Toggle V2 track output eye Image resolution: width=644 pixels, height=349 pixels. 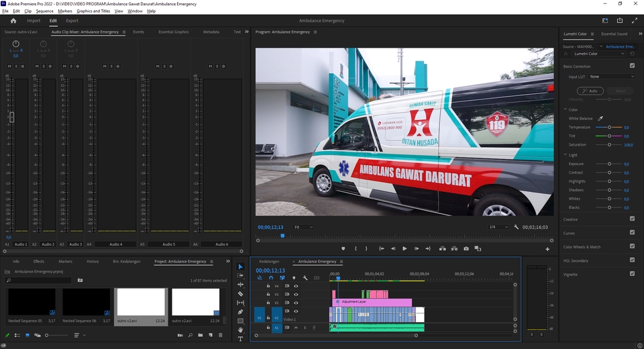[x=296, y=303]
